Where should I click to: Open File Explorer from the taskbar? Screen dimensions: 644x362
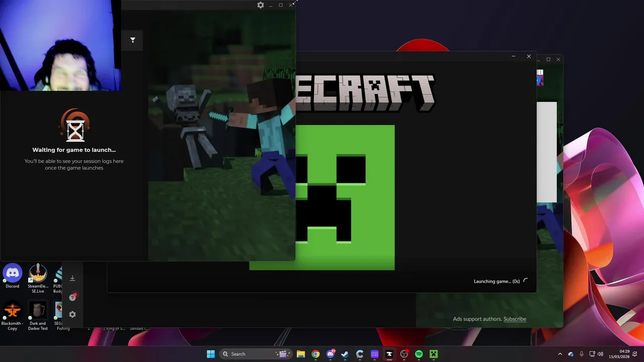point(301,354)
